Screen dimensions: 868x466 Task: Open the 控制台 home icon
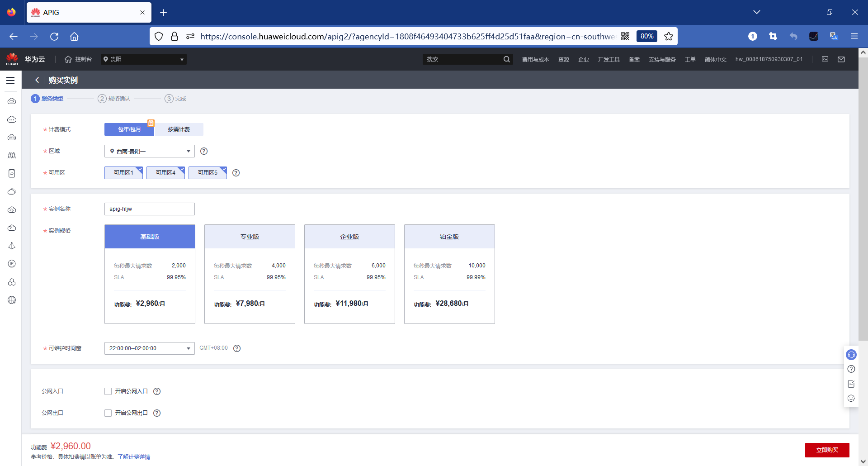(x=68, y=59)
